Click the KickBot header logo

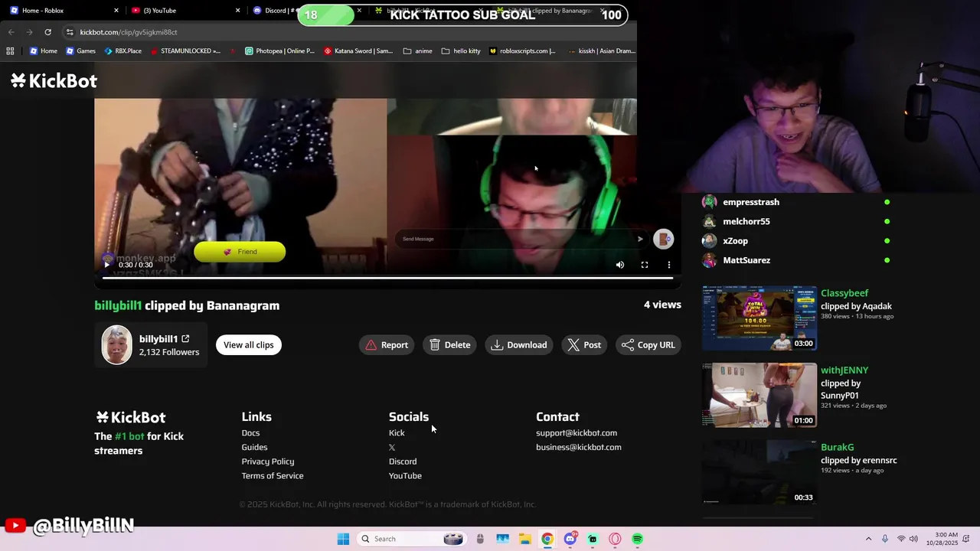click(54, 80)
